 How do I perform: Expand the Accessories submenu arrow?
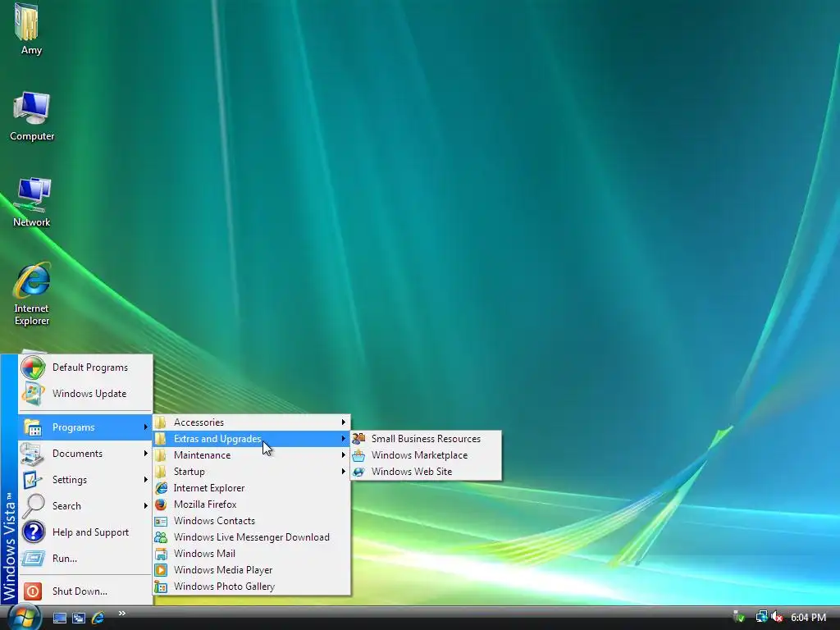344,422
